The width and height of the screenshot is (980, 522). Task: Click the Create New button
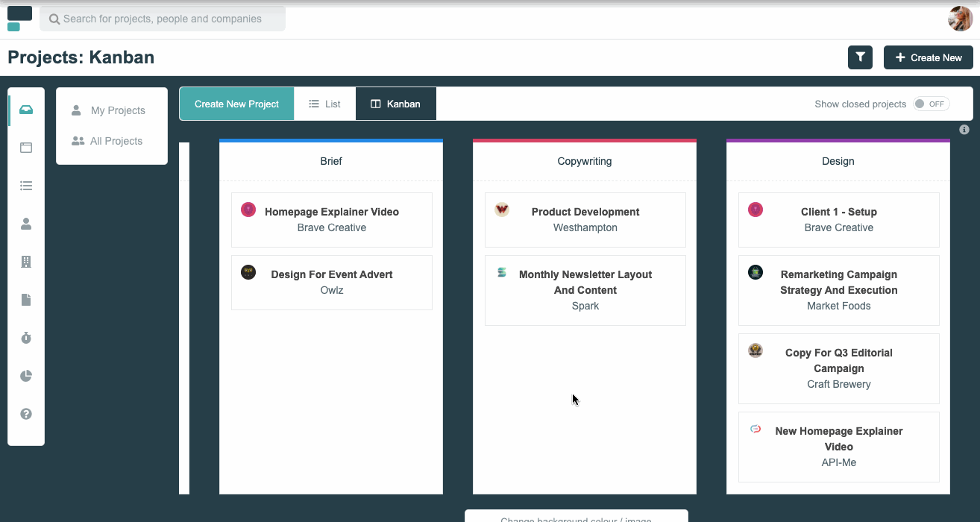coord(928,57)
